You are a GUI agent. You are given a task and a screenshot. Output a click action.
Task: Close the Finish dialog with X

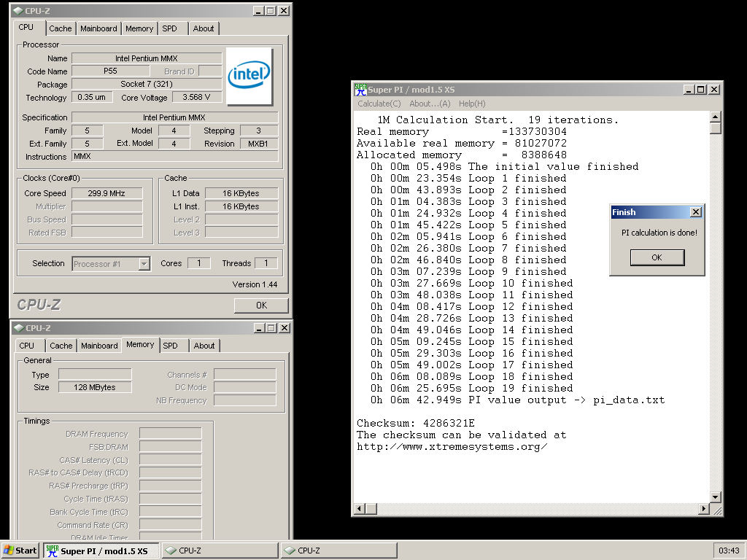click(x=696, y=212)
